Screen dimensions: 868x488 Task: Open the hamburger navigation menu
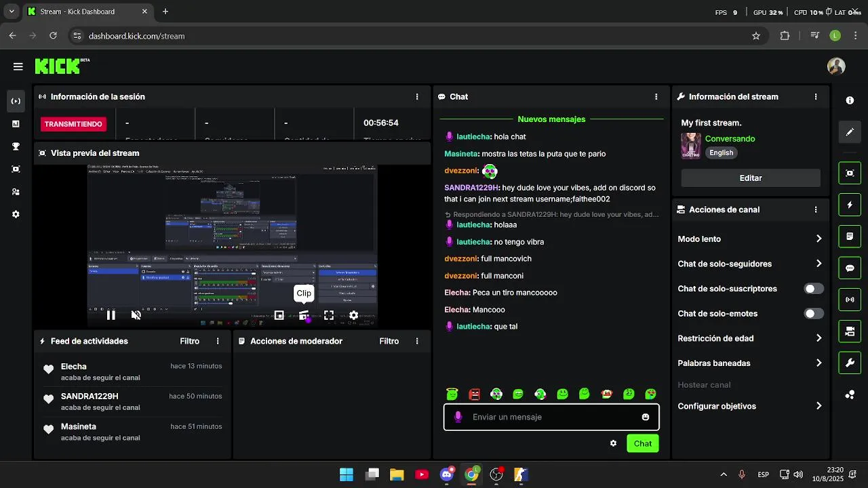click(x=18, y=66)
